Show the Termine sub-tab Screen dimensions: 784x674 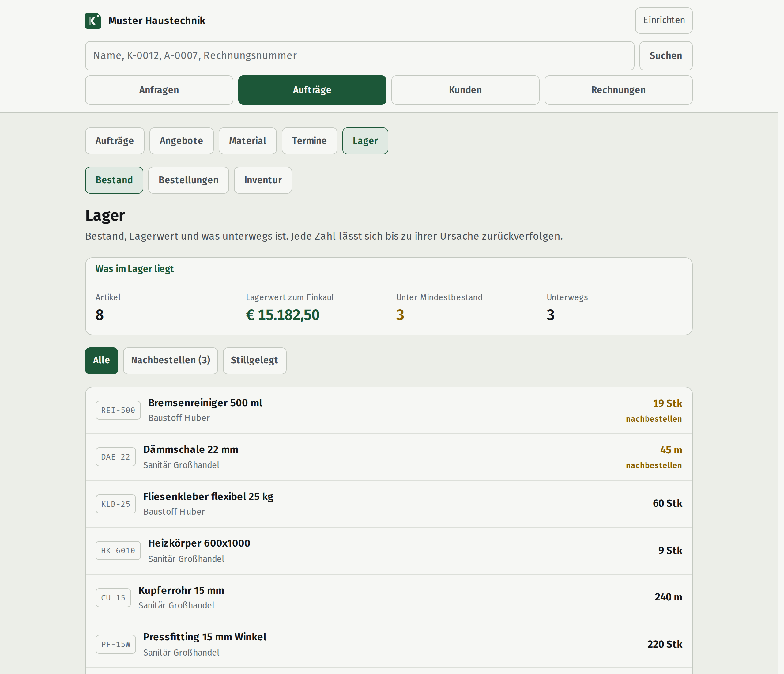point(309,141)
